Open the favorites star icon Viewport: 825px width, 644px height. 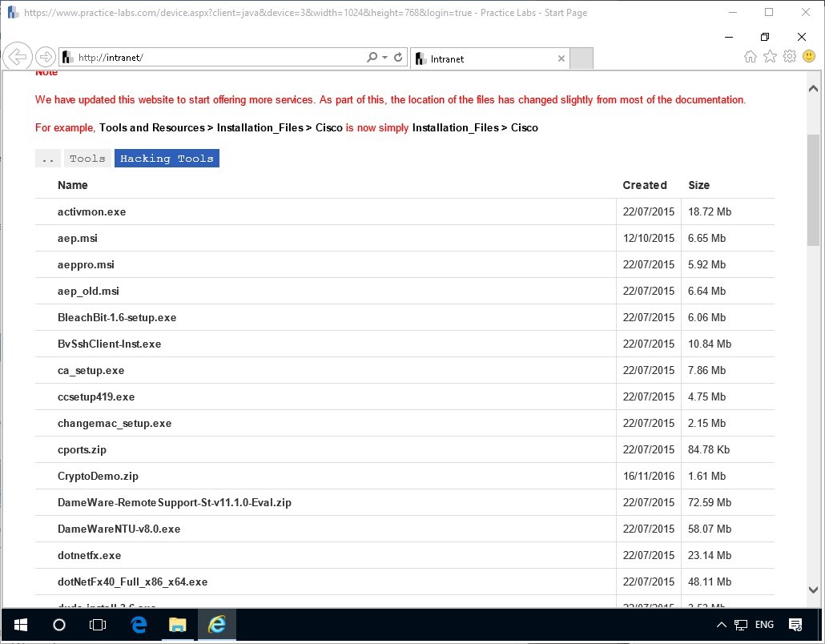pyautogui.click(x=770, y=57)
